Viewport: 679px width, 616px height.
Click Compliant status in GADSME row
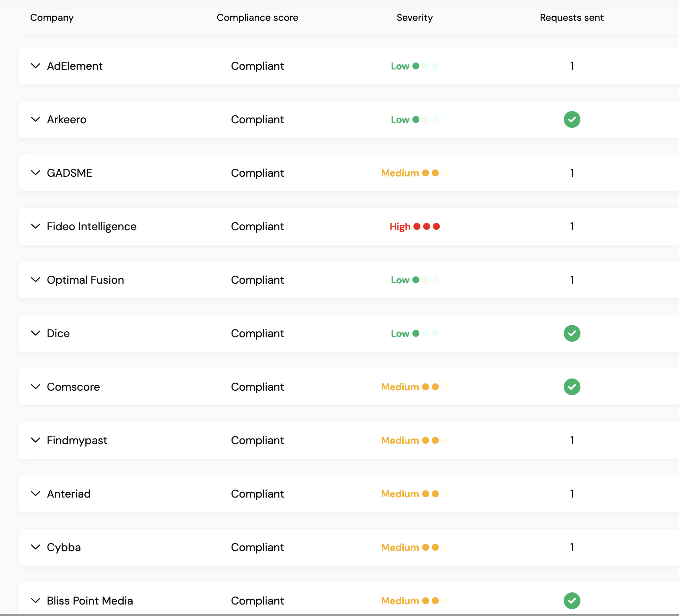click(x=258, y=173)
